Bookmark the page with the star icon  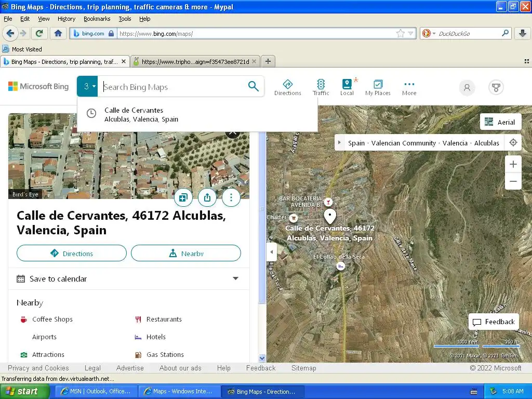tap(401, 33)
